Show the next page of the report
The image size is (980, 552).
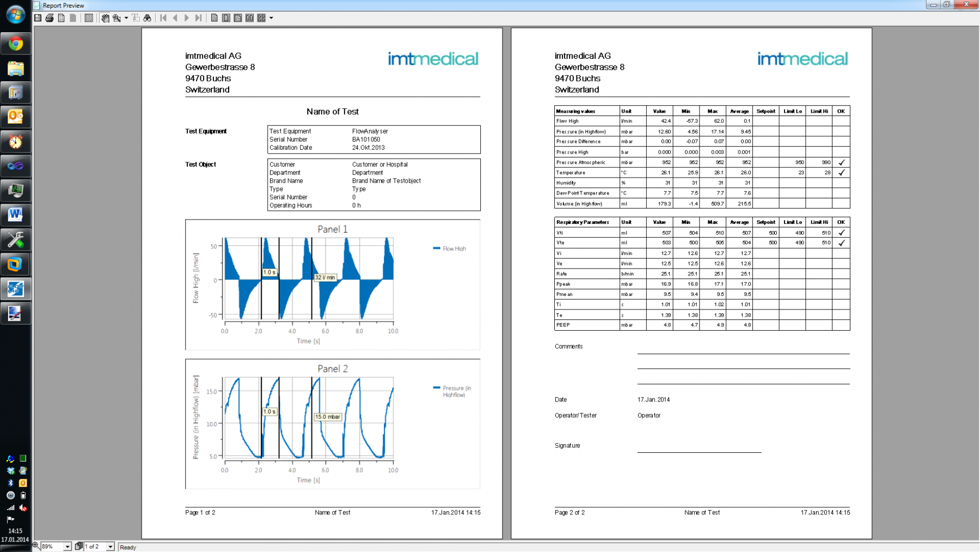pyautogui.click(x=187, y=18)
